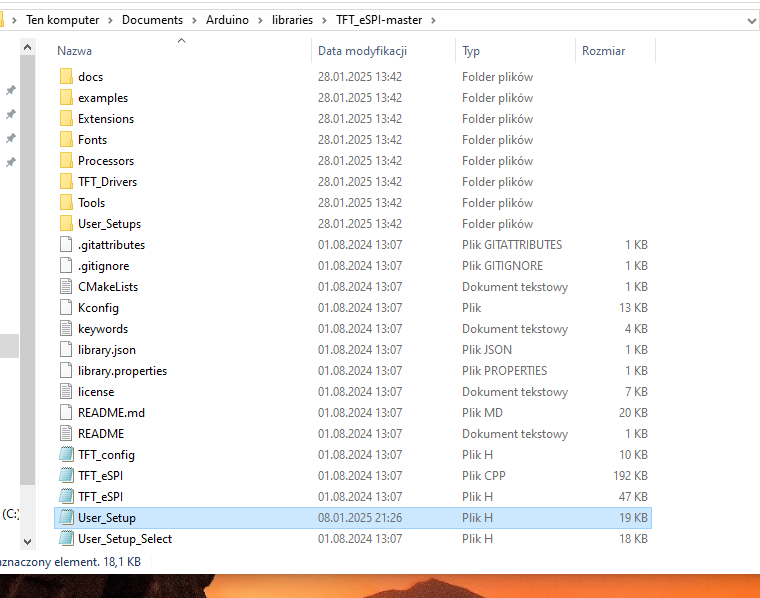Select the (C:) drive in navigation pane
Image resolution: width=760 pixels, height=598 pixels.
tap(11, 514)
